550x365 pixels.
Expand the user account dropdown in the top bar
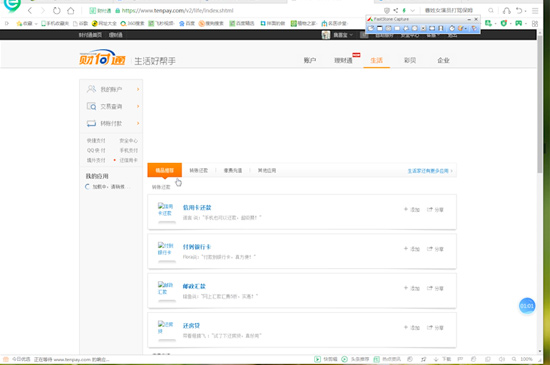(x=351, y=35)
